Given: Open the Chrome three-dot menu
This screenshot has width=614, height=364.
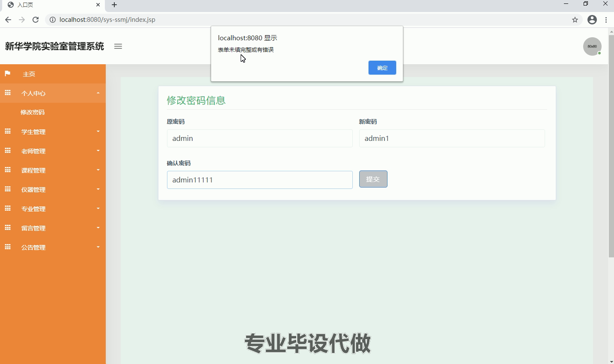Looking at the screenshot, I should coord(606,20).
